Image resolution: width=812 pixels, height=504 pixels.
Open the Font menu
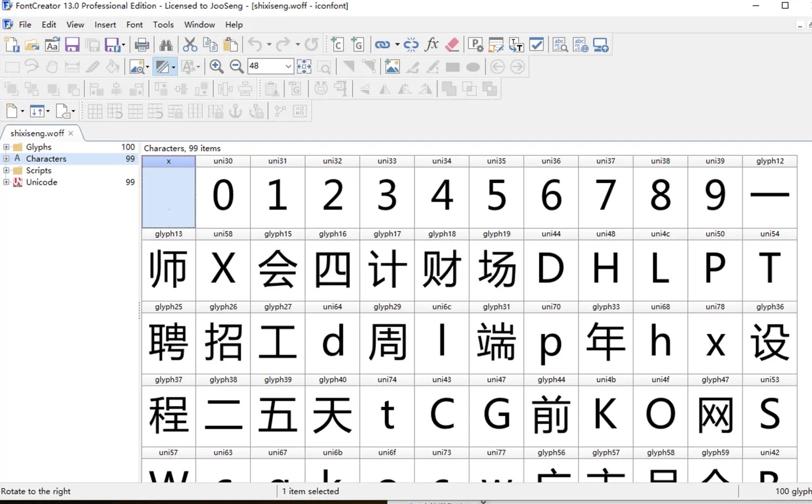pos(134,24)
